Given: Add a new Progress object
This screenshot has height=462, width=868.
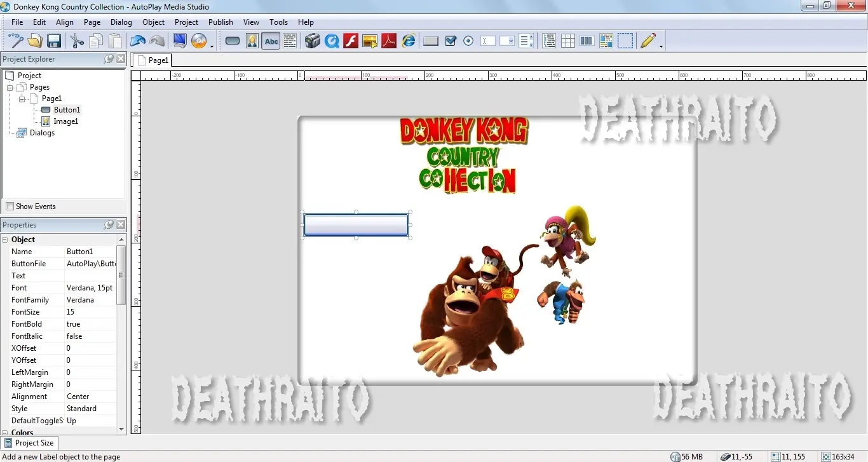Looking at the screenshot, I should coord(587,41).
